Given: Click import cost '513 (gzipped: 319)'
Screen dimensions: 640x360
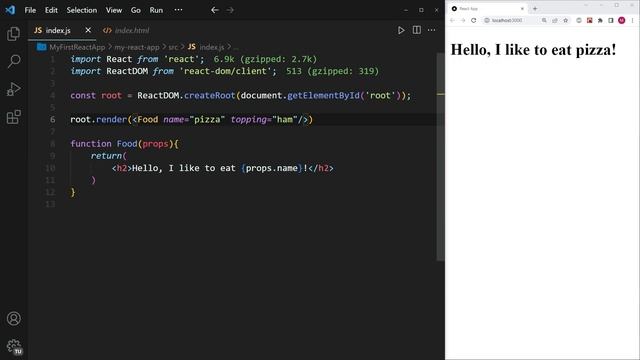Looking at the screenshot, I should click(x=332, y=71).
